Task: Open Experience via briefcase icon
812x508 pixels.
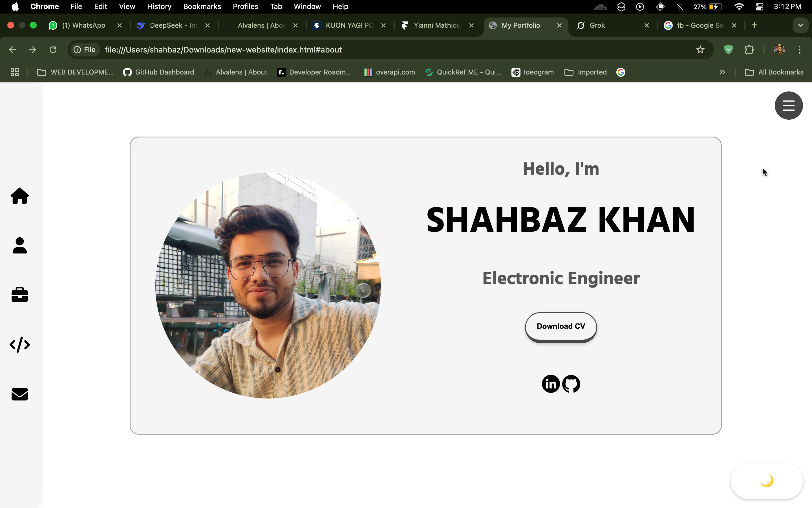Action: click(x=20, y=295)
